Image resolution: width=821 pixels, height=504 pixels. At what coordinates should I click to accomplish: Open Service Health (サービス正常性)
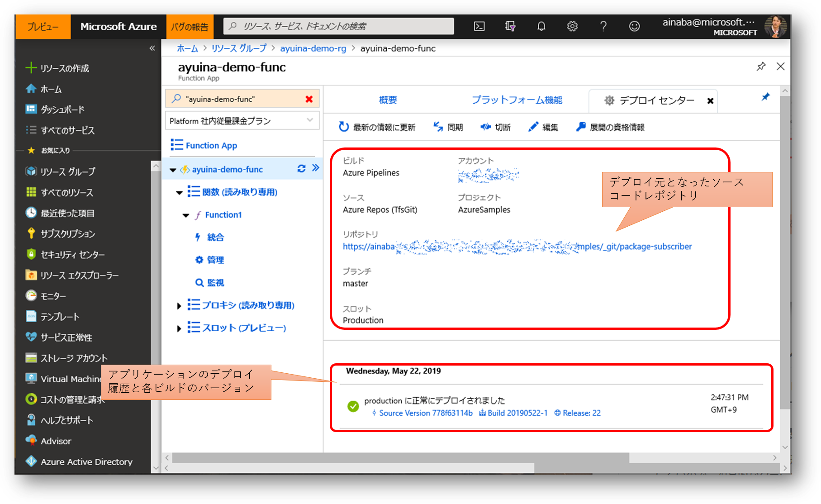pyautogui.click(x=59, y=338)
